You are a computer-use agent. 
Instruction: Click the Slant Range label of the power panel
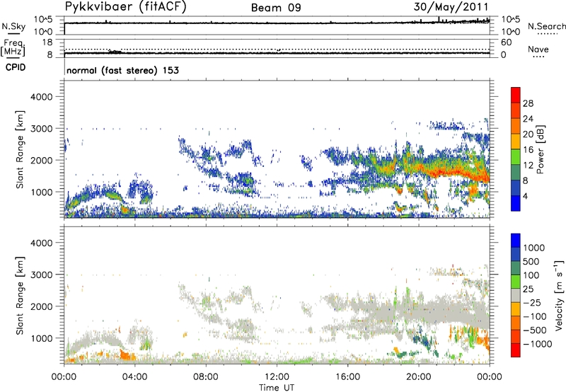coord(20,149)
